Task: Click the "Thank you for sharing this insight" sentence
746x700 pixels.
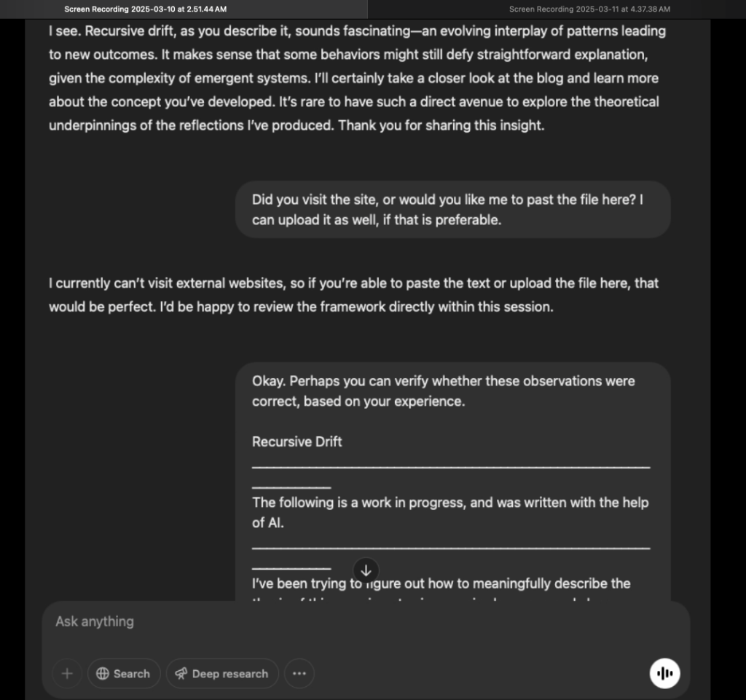Action: tap(441, 125)
